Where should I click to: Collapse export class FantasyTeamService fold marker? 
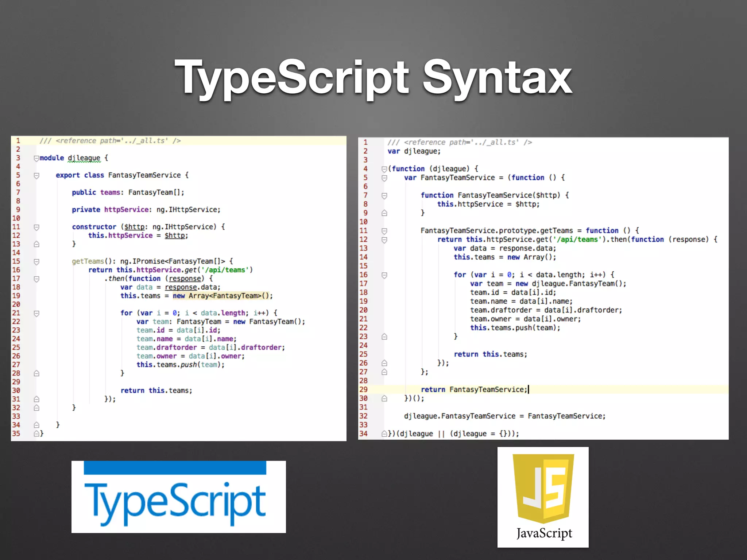click(x=36, y=176)
